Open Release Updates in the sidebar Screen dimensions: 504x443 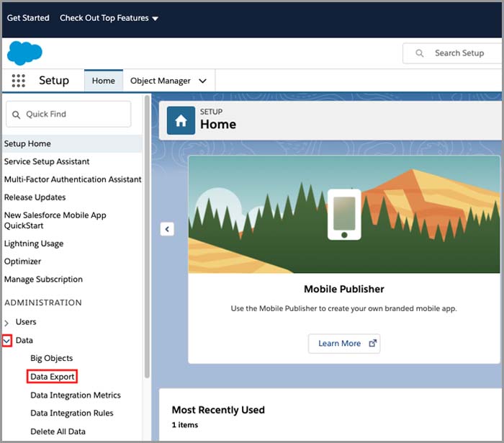tap(35, 197)
